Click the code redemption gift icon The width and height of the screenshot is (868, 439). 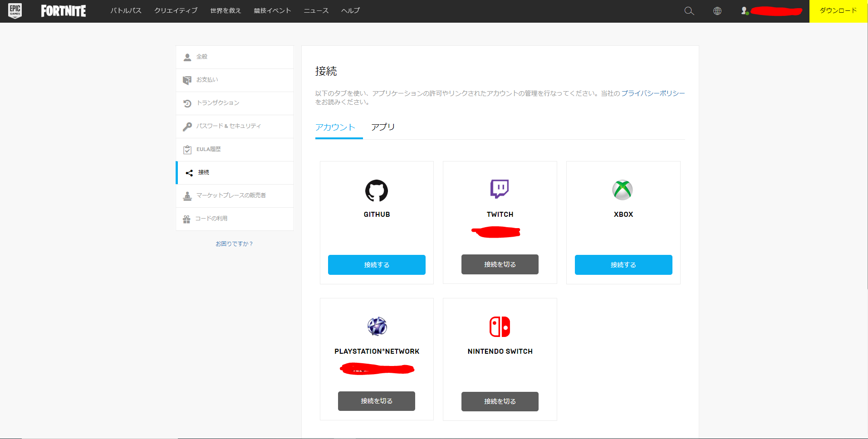click(x=186, y=219)
